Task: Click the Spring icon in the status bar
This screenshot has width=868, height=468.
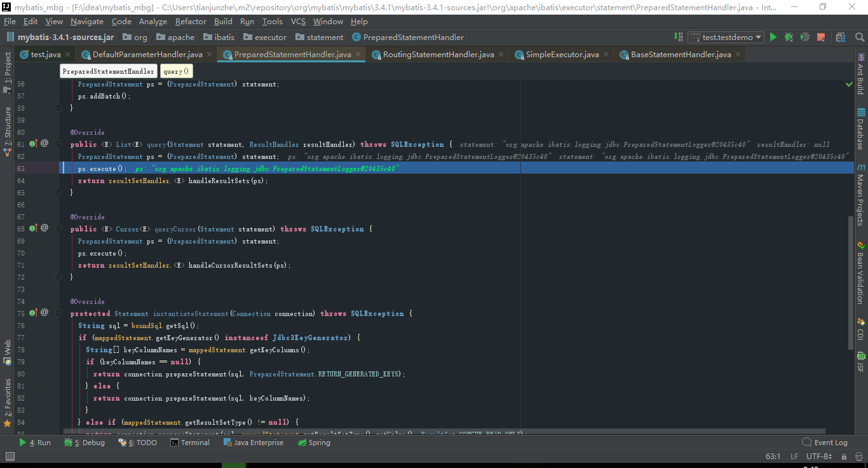Action: click(x=314, y=443)
